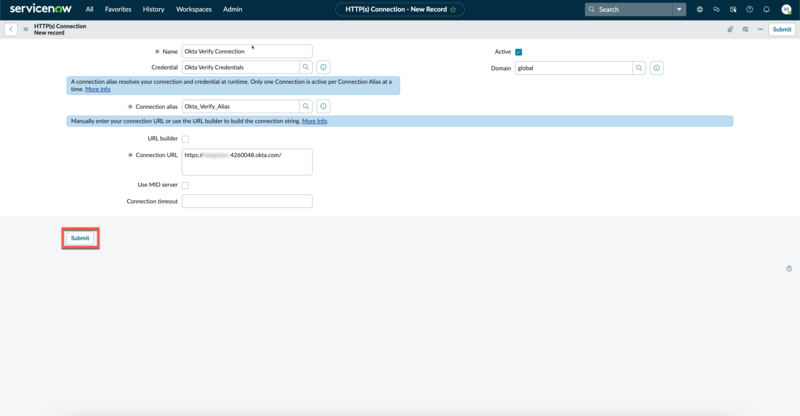Expand the search options dropdown arrow
Image resolution: width=800 pixels, height=416 pixels.
(x=679, y=9)
